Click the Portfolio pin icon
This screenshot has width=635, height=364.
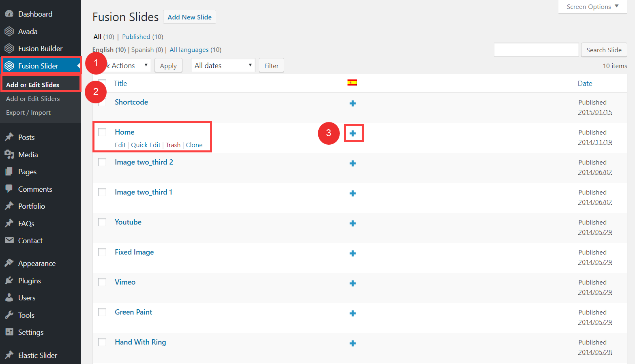pos(9,206)
